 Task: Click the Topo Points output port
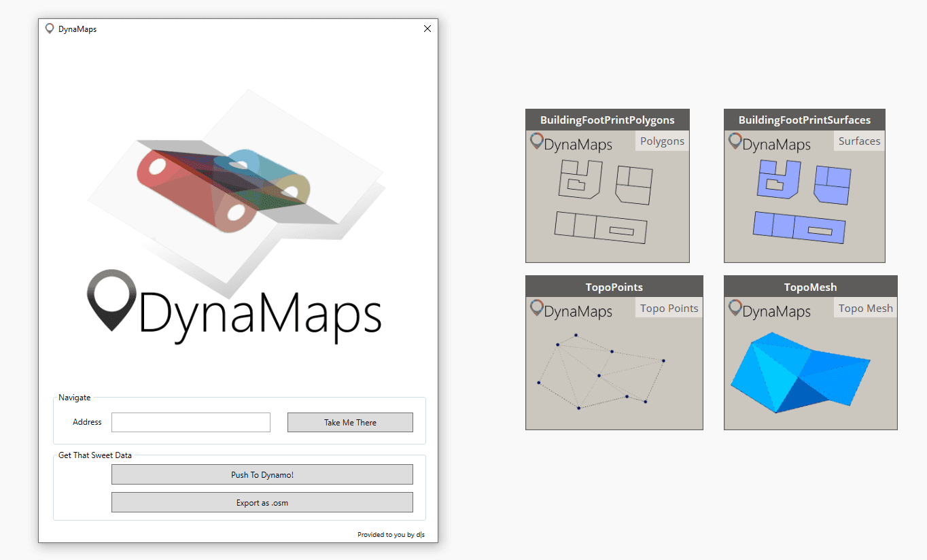(669, 308)
